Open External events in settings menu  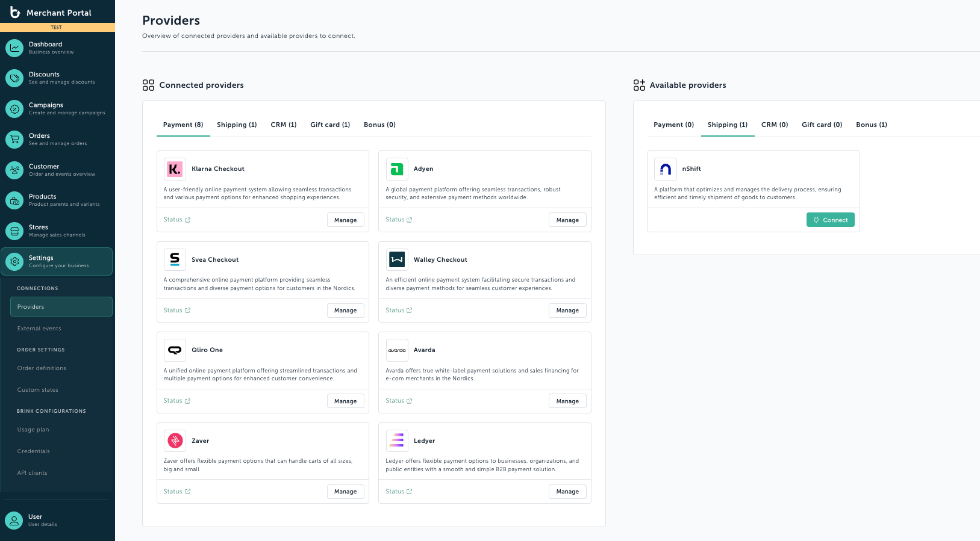[39, 329]
